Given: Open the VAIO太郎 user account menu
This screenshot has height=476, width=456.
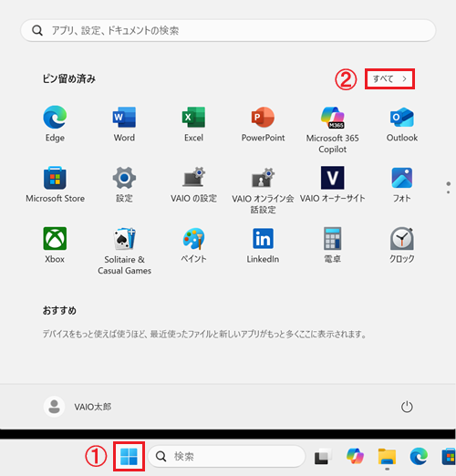Looking at the screenshot, I should point(78,407).
